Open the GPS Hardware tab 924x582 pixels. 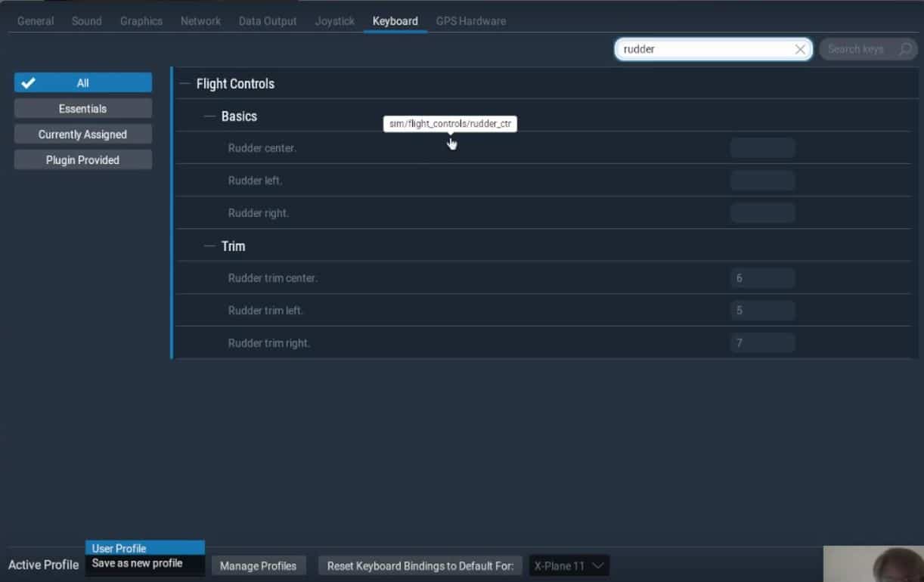(x=470, y=21)
